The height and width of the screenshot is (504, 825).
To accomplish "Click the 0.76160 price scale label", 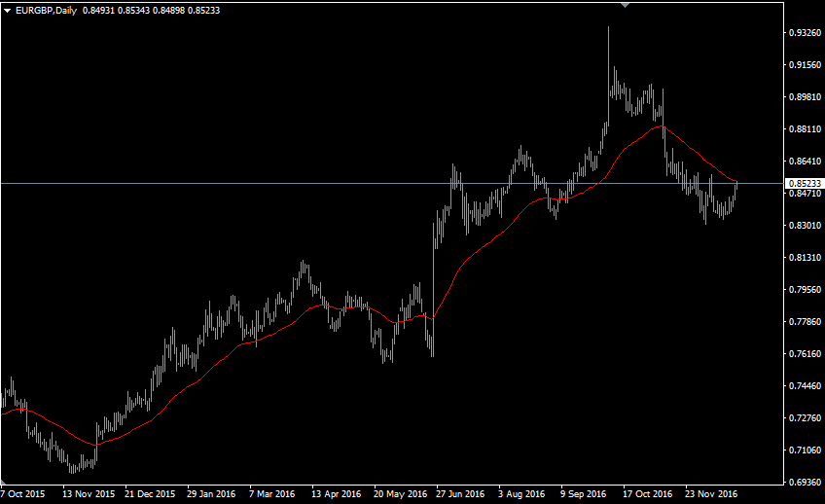I will [805, 353].
